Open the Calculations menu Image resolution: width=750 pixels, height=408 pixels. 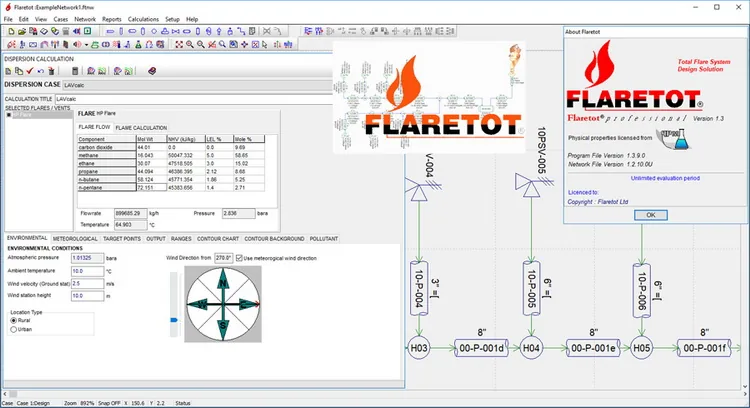(x=143, y=19)
